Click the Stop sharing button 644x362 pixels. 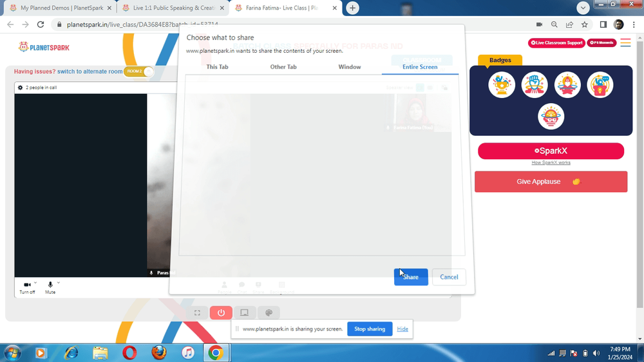coord(370,329)
